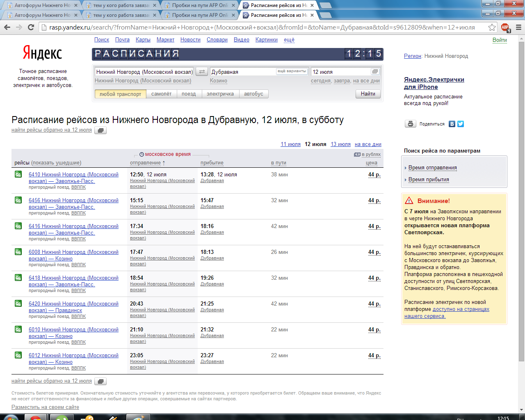Screen dimensions: 525x420
Task: Click the 'Войти' login link
Action: point(500,40)
